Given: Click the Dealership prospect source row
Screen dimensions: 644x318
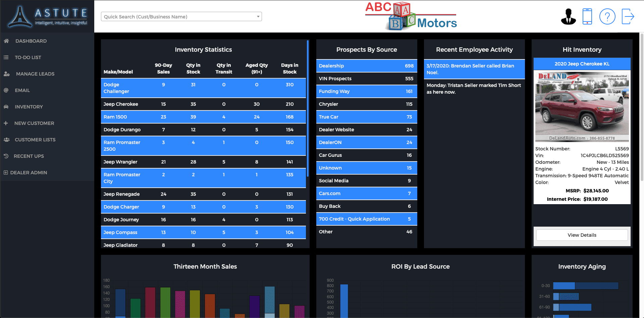Looking at the screenshot, I should [367, 66].
